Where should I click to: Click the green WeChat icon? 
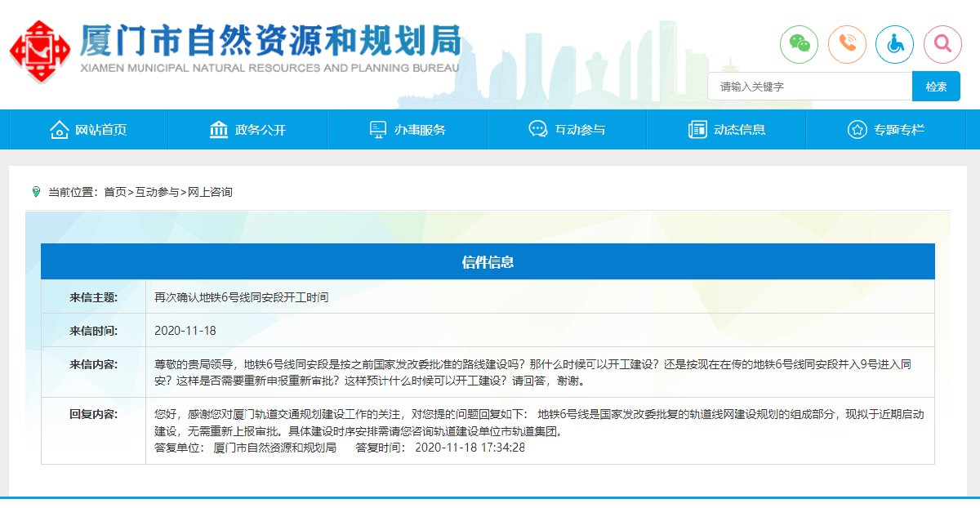tap(798, 44)
